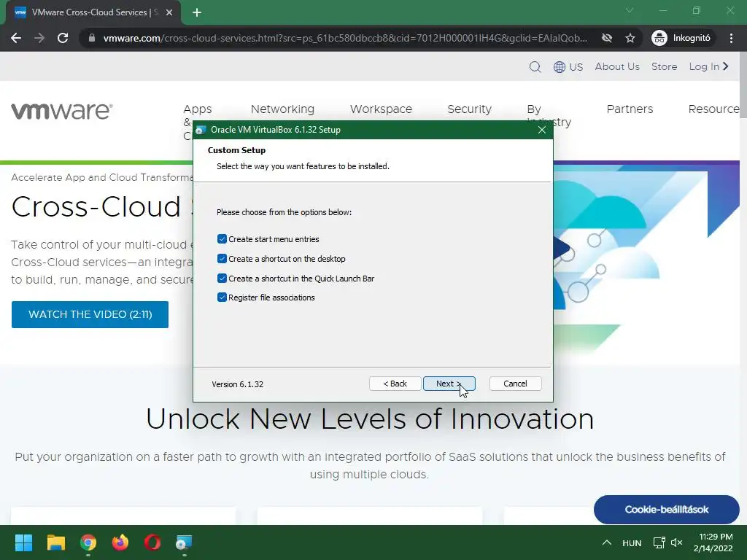Close the VMware Cross-Cloud Services tab

tap(169, 12)
